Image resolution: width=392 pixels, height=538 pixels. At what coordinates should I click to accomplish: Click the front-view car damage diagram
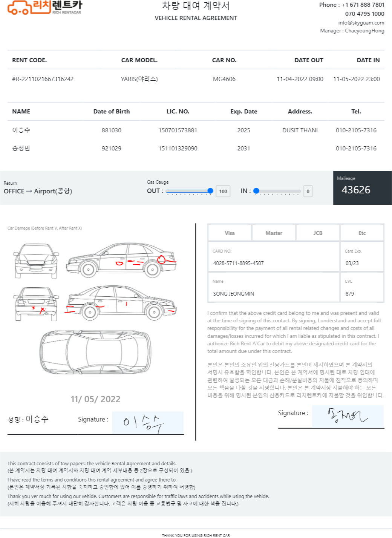click(36, 261)
